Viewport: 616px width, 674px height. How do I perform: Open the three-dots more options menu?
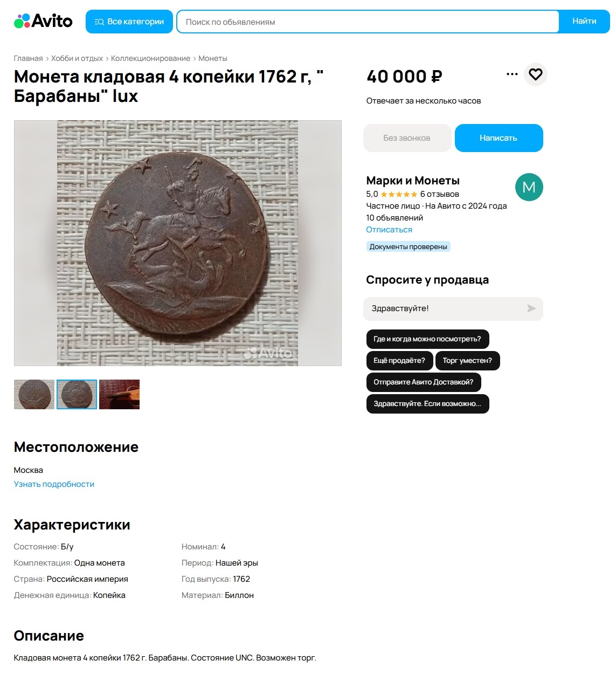pos(512,74)
